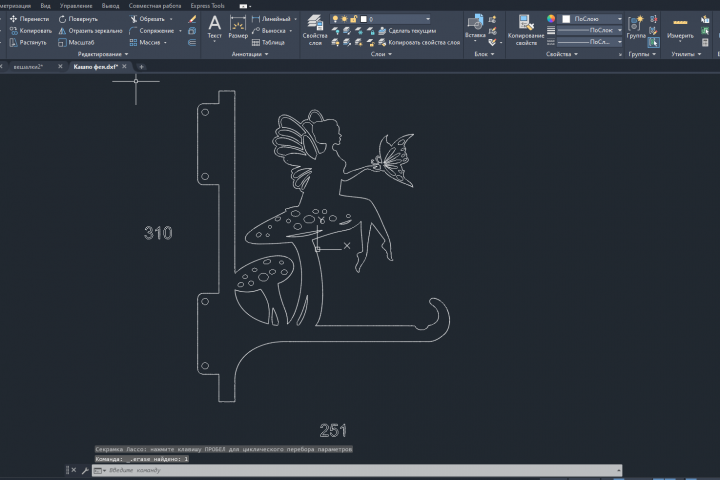Open the object color ПоСлою dropdown

(x=619, y=19)
